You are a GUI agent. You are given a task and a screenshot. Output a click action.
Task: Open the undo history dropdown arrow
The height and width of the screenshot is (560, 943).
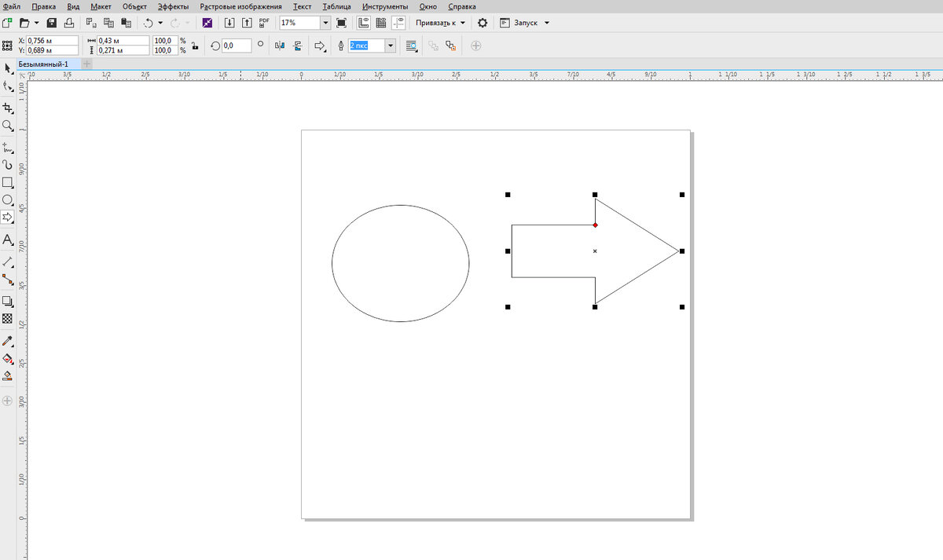tap(160, 23)
